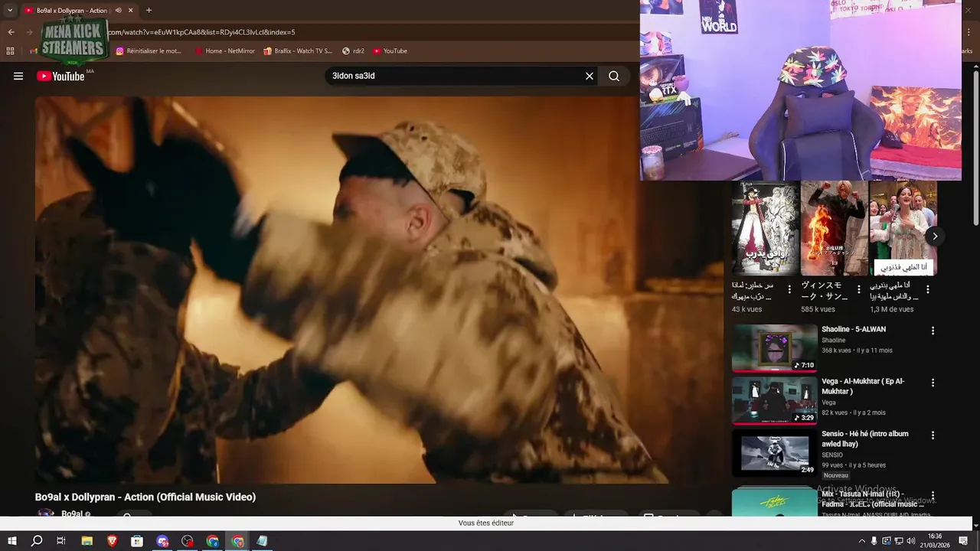Open the Gmail bookmark icon

pos(34,51)
